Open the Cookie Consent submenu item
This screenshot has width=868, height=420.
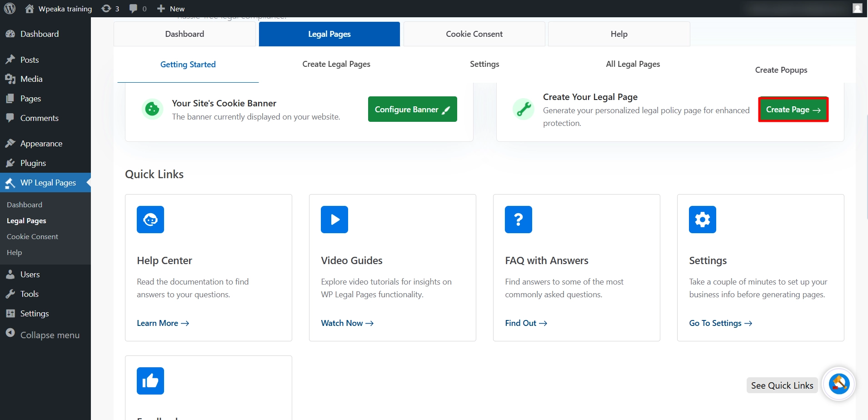point(32,237)
